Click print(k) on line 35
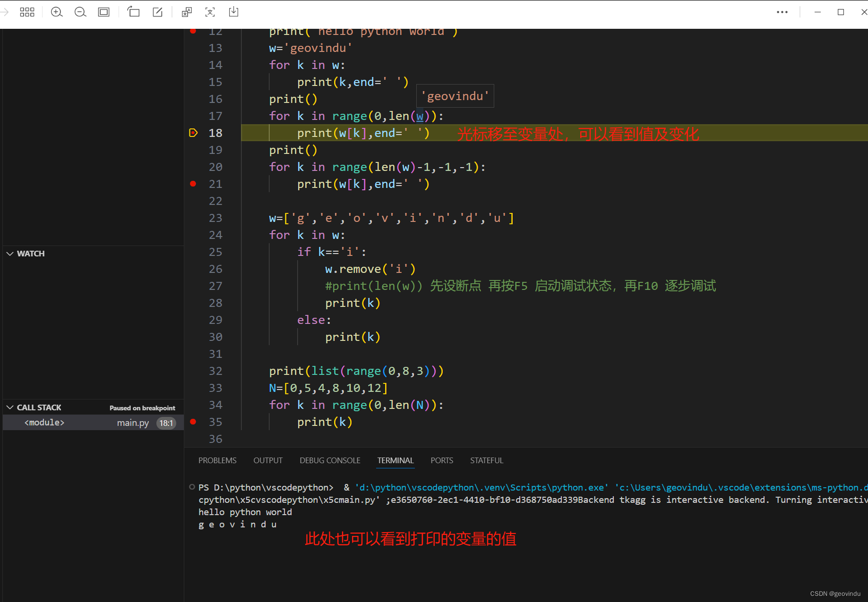This screenshot has height=602, width=868. 325,422
